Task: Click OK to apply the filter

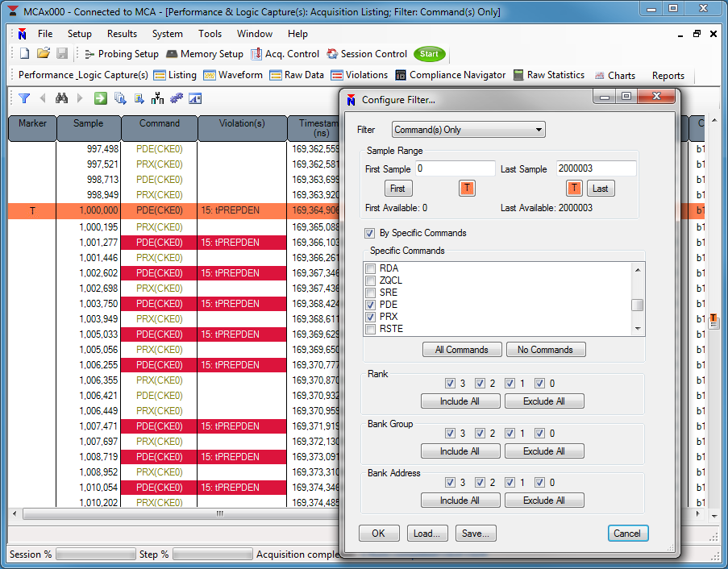Action: [x=379, y=533]
